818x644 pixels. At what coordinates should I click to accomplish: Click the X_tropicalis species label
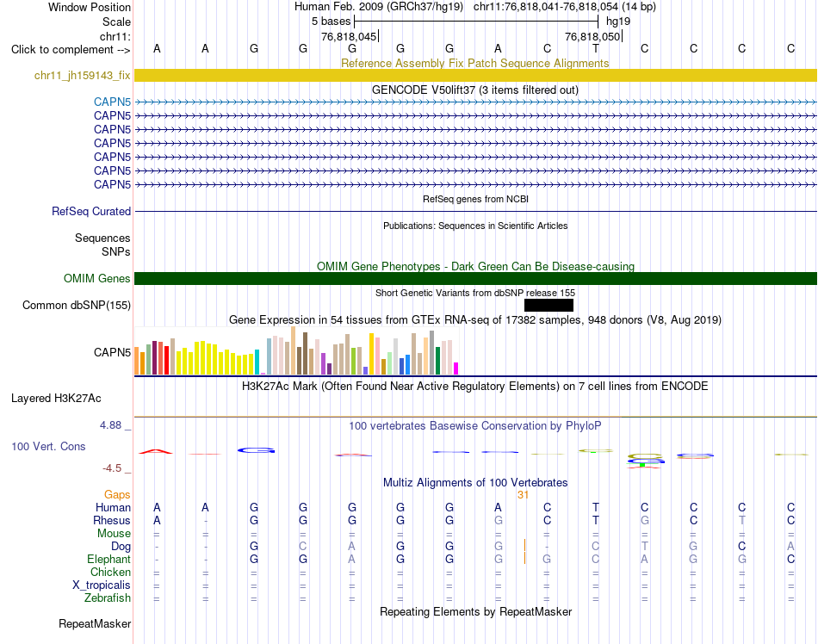tap(102, 585)
